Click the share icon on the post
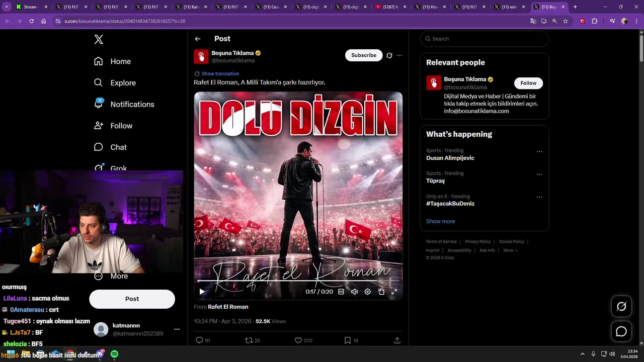This screenshot has width=644, height=362. pyautogui.click(x=397, y=340)
